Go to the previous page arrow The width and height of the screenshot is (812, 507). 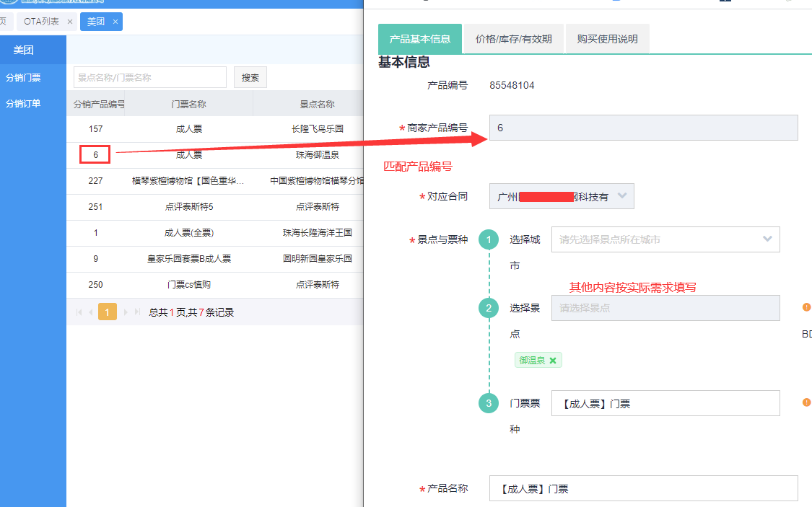coord(90,312)
